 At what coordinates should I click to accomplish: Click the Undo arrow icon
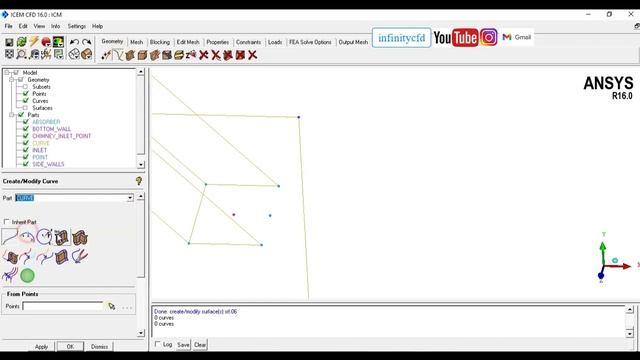(74, 42)
